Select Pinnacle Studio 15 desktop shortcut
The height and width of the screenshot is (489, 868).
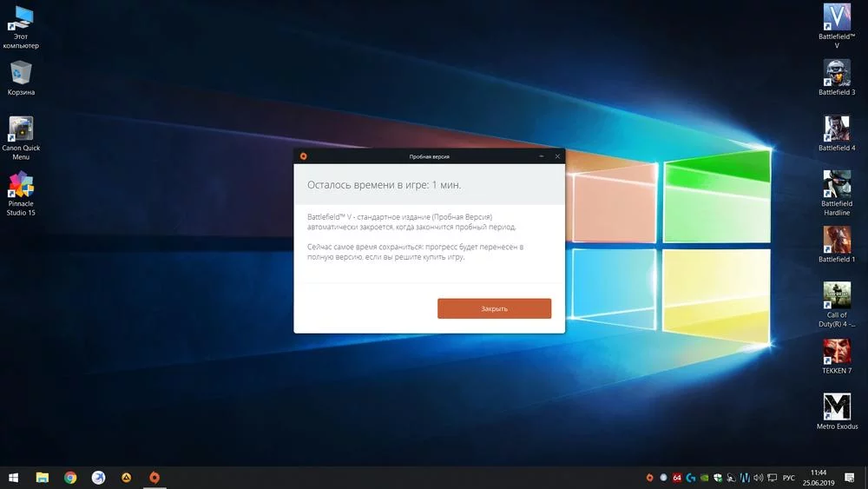(21, 194)
